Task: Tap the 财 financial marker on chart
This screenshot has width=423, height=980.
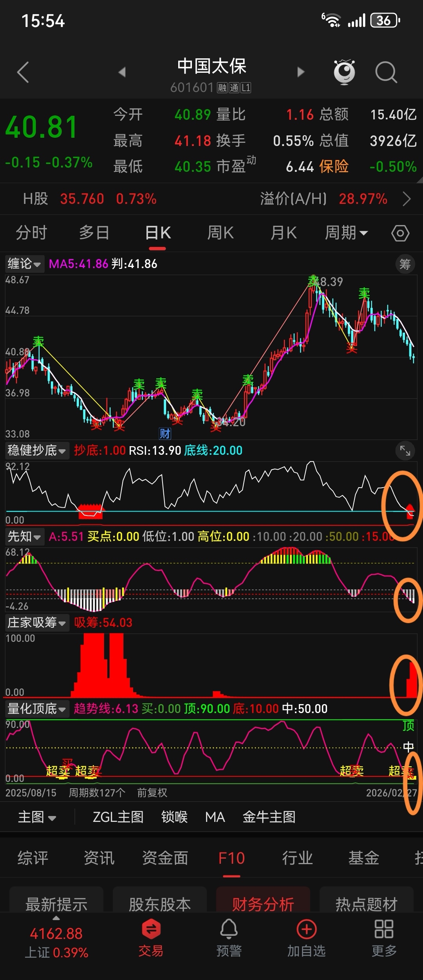Action: point(165,434)
